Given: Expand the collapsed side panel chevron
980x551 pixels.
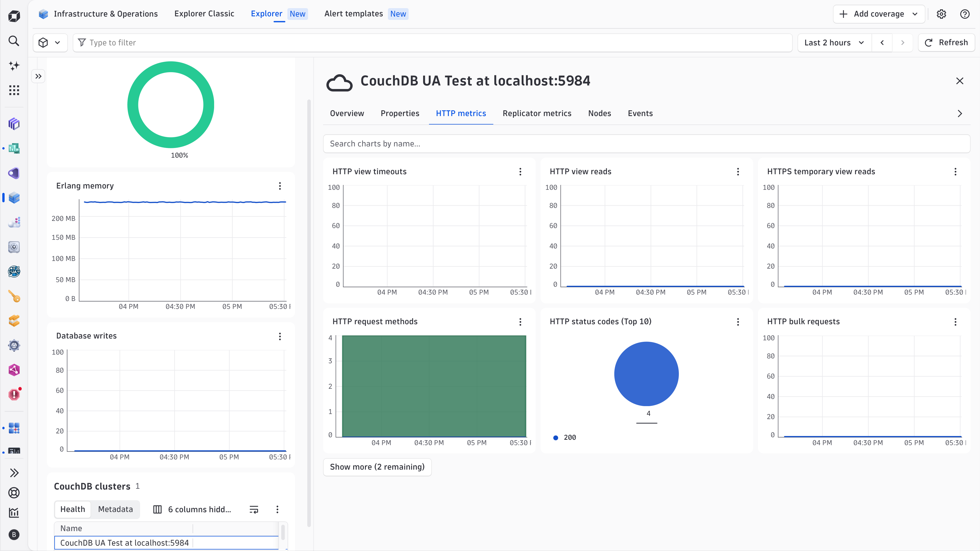Looking at the screenshot, I should point(39,77).
